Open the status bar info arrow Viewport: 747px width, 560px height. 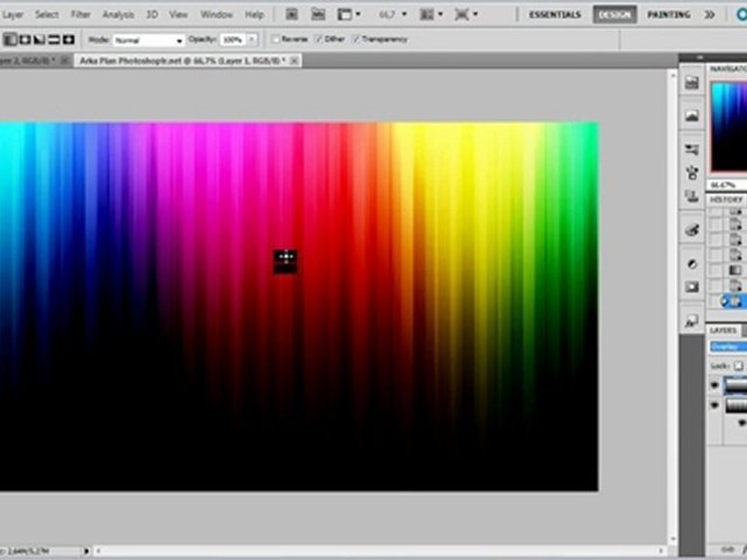pos(86,551)
